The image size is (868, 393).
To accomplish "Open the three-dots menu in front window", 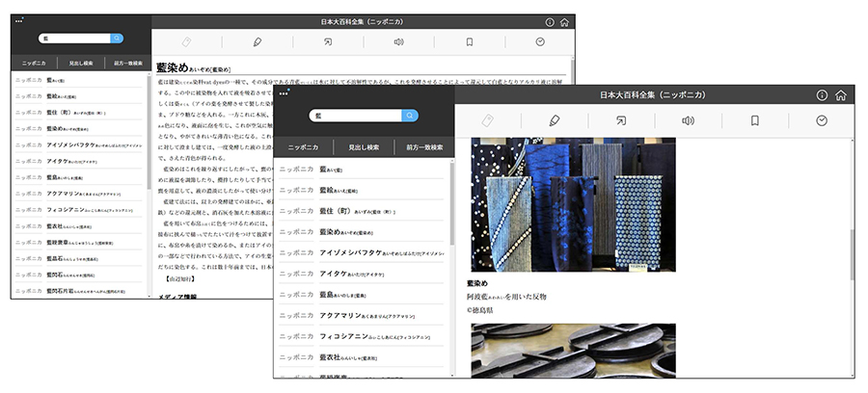I will click(x=284, y=93).
